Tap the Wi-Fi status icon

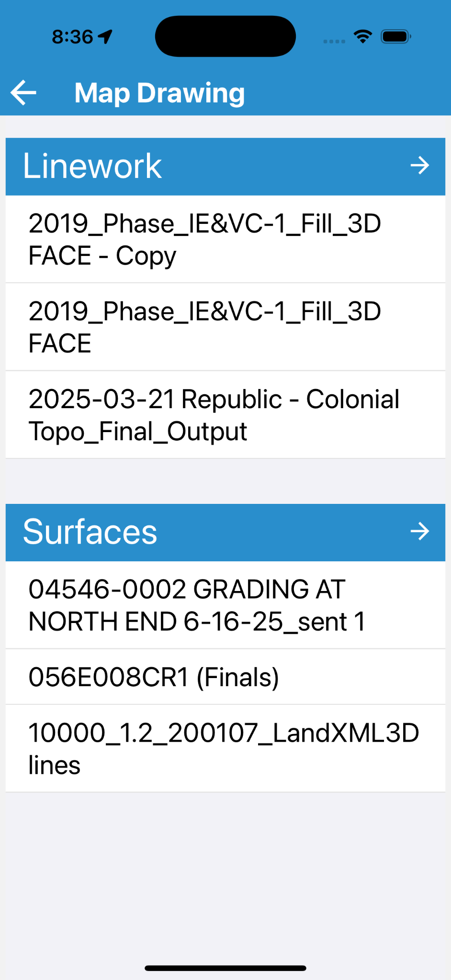click(x=363, y=36)
